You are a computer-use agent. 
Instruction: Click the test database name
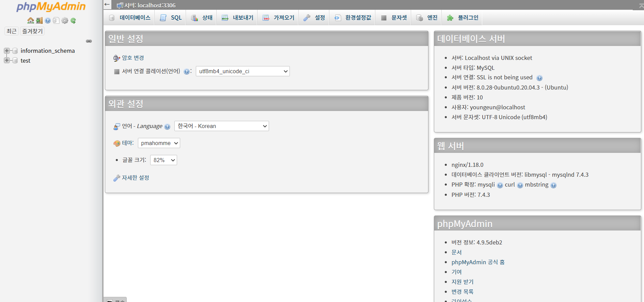pyautogui.click(x=26, y=61)
